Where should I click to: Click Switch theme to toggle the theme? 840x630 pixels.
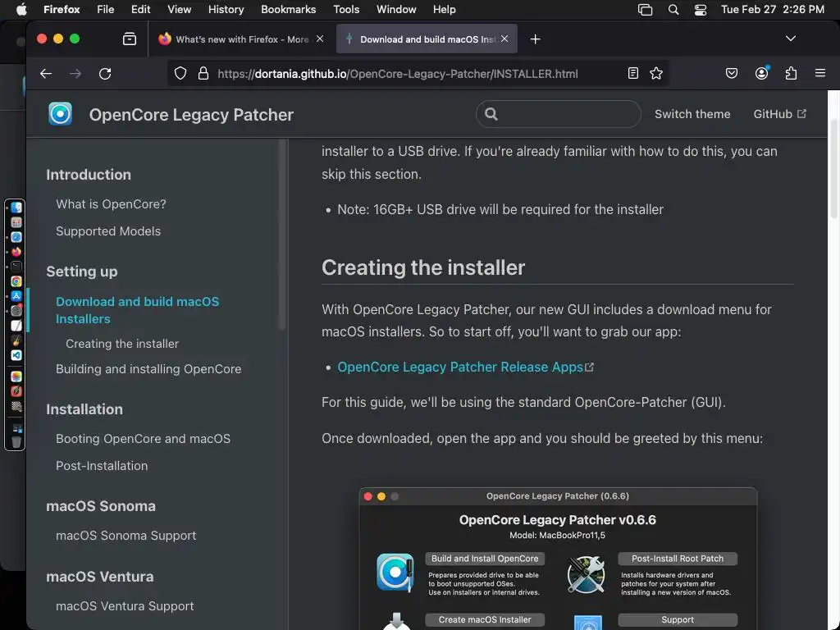692,114
